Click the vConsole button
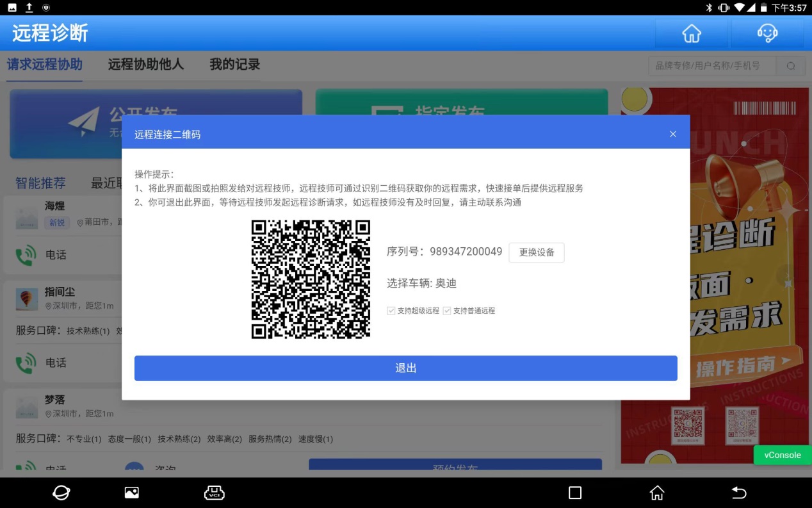The height and width of the screenshot is (508, 812). click(x=783, y=455)
